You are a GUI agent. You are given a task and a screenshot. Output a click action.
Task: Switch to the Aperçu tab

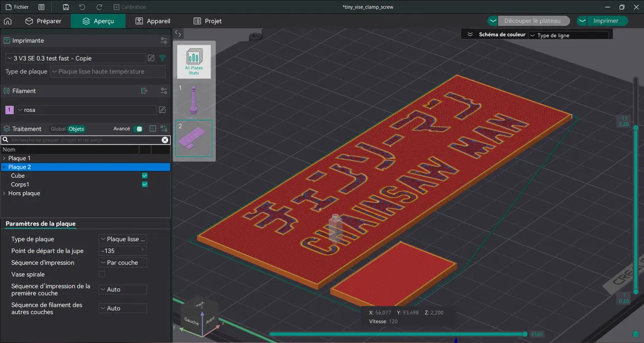coord(98,21)
